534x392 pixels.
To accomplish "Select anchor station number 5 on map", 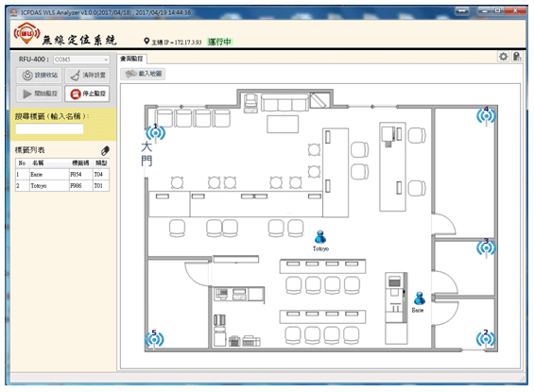I will tap(154, 339).
